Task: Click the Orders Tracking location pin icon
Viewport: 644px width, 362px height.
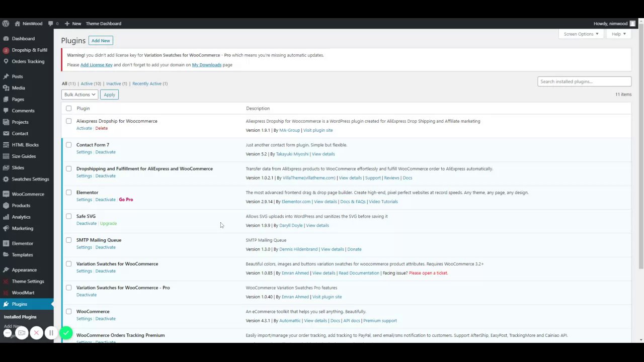Action: point(6,61)
